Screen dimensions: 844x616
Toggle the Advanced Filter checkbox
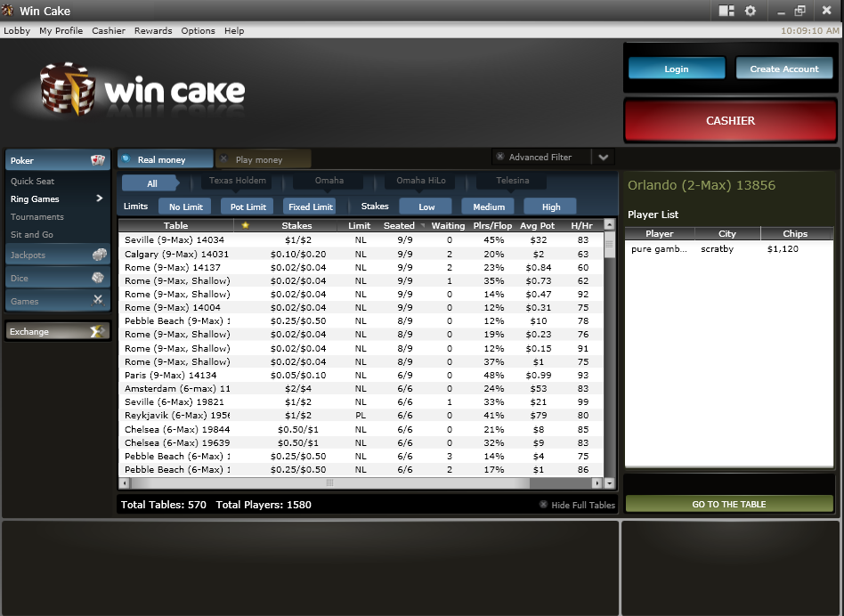[500, 157]
